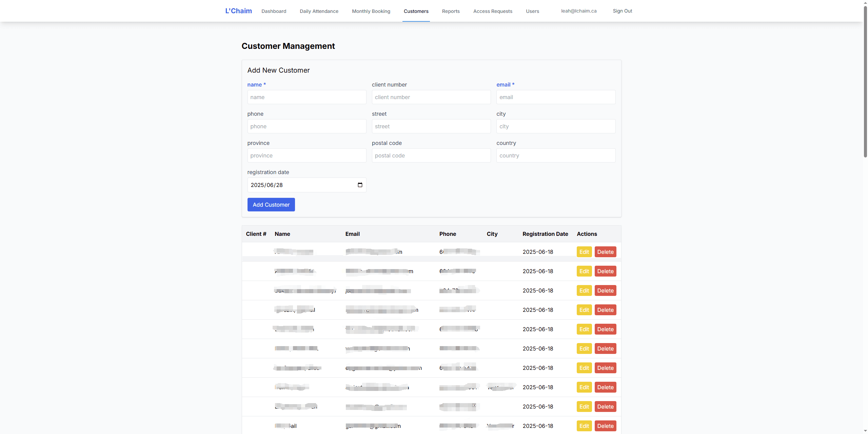Open the Users section
The height and width of the screenshot is (434, 868).
coord(532,11)
